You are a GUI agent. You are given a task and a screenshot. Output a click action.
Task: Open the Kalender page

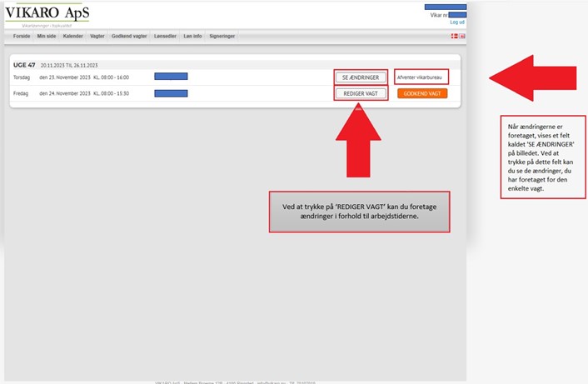coord(72,37)
